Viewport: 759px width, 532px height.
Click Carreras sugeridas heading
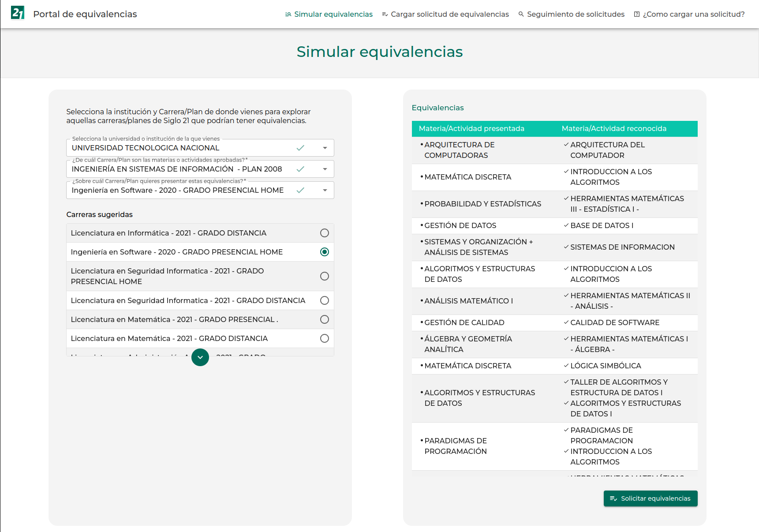coord(99,214)
